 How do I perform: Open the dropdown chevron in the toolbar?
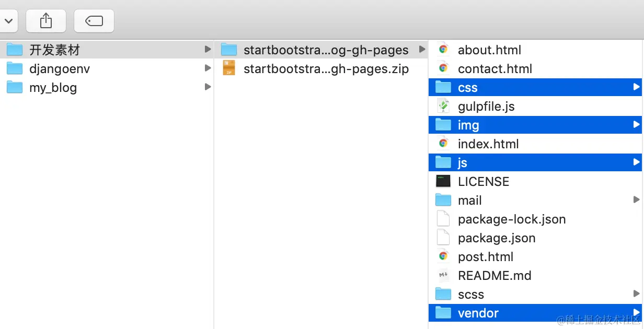[x=8, y=21]
